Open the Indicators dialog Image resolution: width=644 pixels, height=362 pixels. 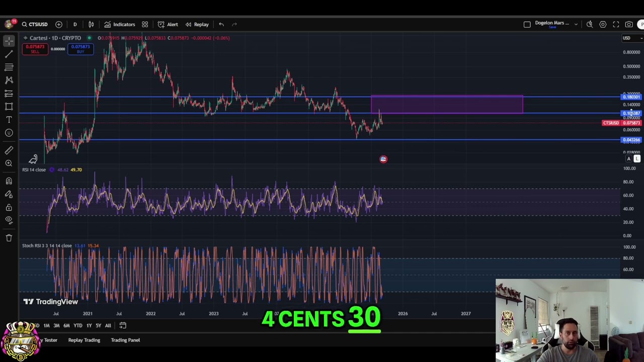click(120, 24)
